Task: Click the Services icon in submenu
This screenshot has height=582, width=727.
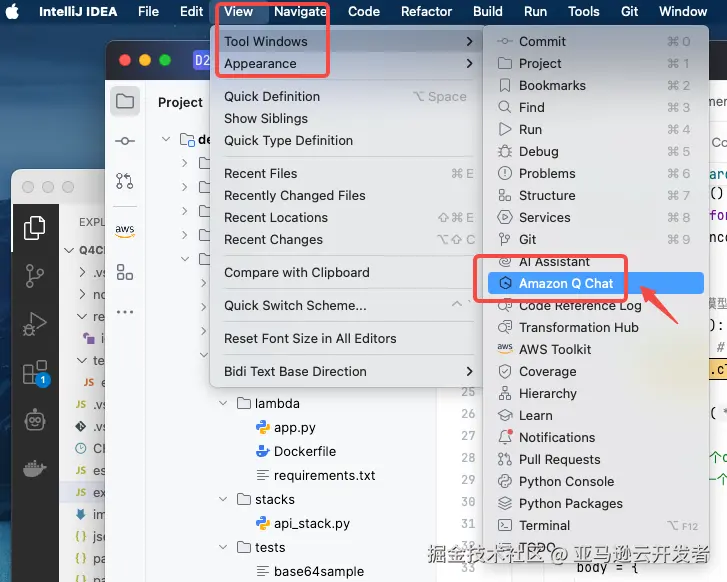Action: pos(504,217)
